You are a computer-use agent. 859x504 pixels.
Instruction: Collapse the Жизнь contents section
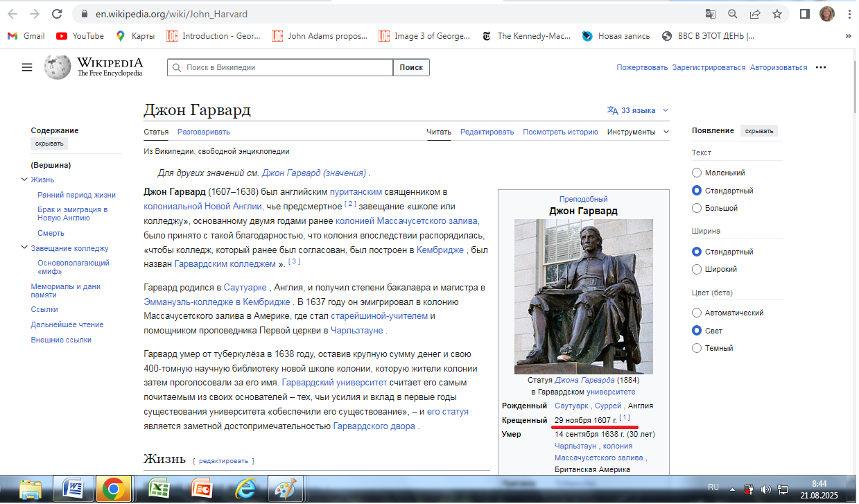24,180
